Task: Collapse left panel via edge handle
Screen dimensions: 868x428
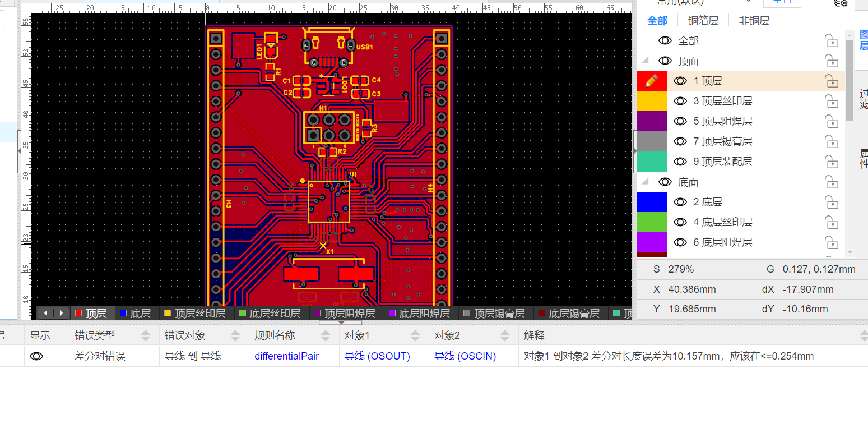Action: (20, 151)
